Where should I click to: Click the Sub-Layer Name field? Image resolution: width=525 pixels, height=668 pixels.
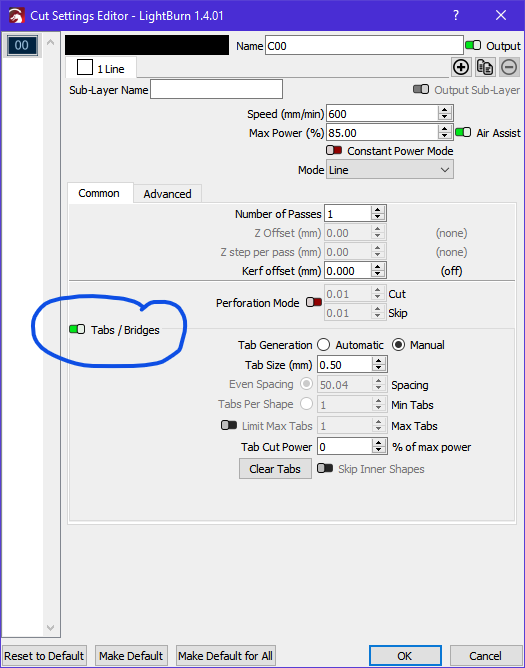216,89
